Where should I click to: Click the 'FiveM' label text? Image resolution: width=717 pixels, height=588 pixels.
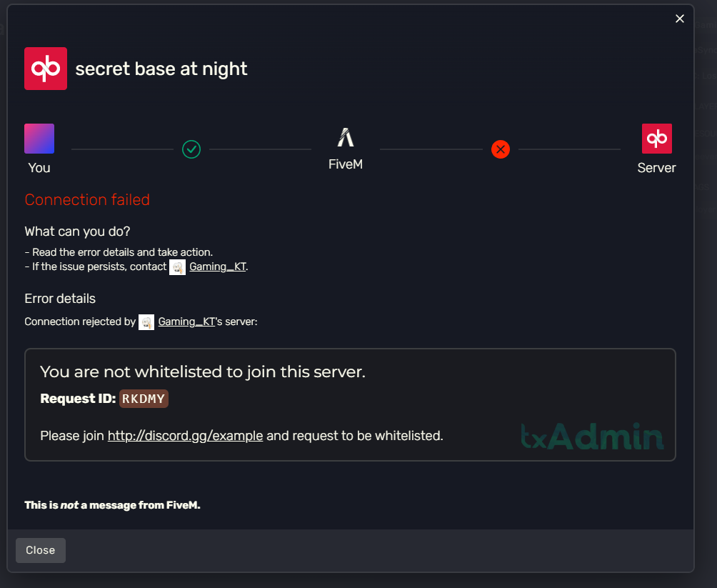[x=346, y=164]
